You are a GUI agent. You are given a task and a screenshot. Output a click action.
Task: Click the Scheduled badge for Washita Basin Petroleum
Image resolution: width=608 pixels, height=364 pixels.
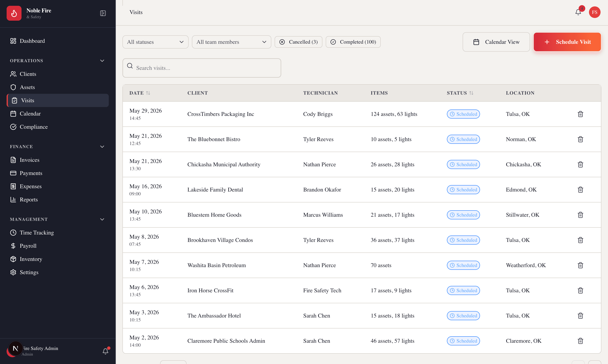pos(463,265)
